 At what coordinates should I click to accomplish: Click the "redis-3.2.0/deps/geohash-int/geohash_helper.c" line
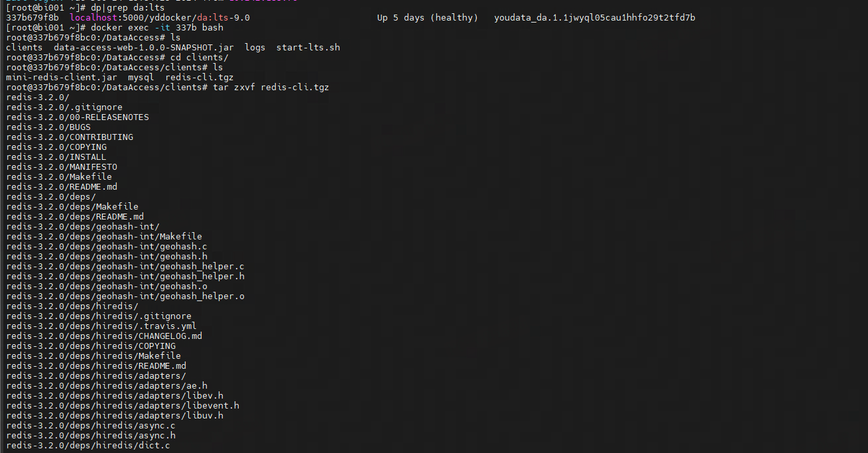[125, 267]
